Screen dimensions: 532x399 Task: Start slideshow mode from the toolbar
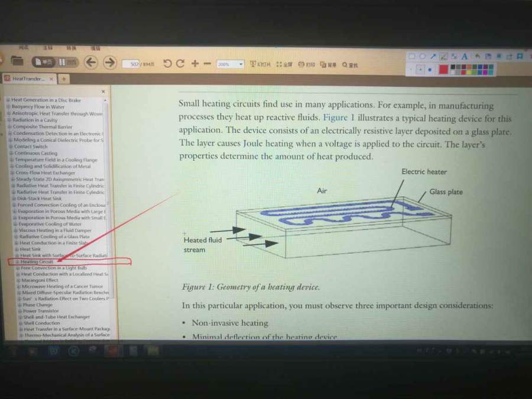coord(260,64)
